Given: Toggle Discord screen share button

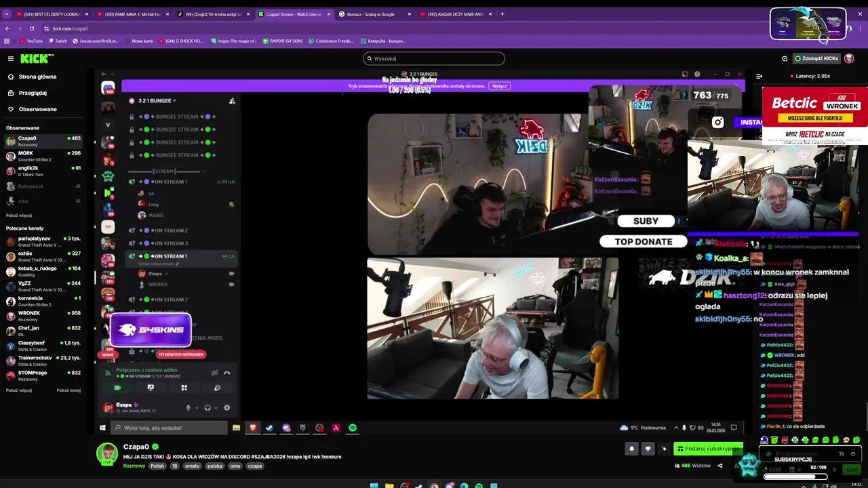Looking at the screenshot, I should [151, 388].
